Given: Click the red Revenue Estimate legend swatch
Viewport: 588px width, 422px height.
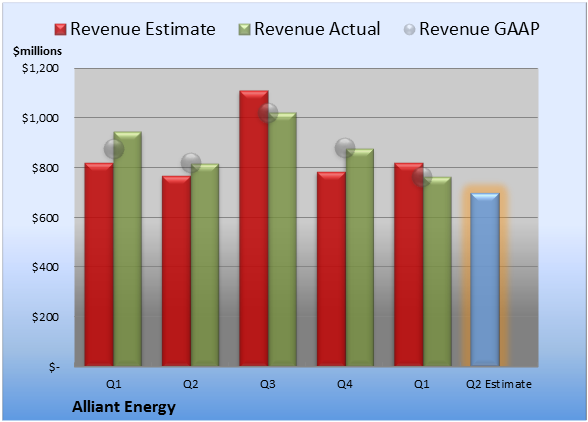Looking at the screenshot, I should (60, 30).
